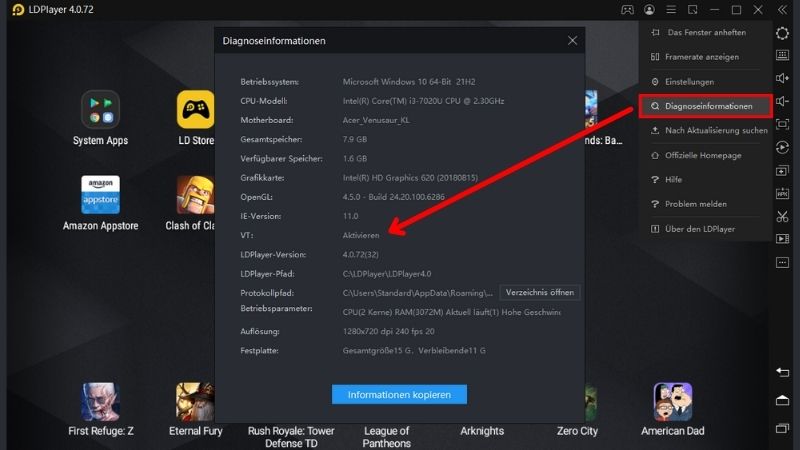
Task: Click the sync/operation recorder icon
Action: pyautogui.click(x=782, y=147)
